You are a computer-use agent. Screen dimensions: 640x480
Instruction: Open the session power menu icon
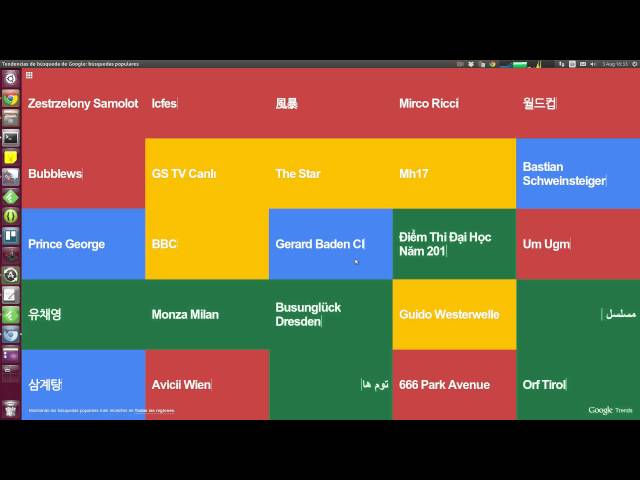(x=635, y=64)
